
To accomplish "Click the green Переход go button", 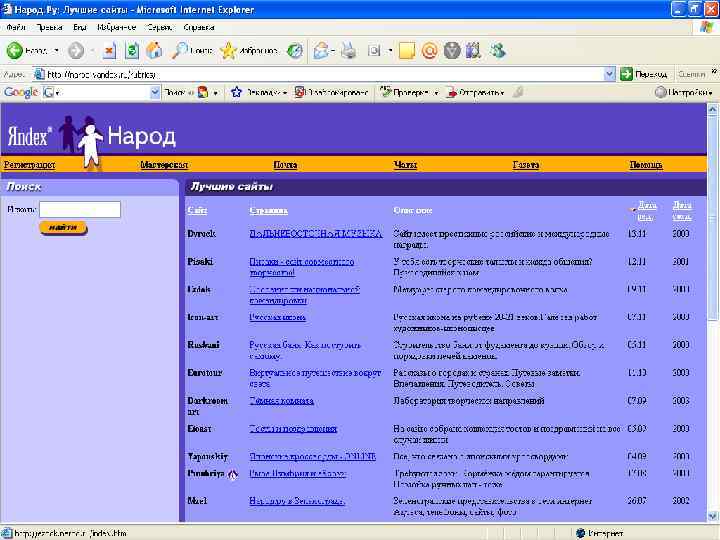I will 643,74.
